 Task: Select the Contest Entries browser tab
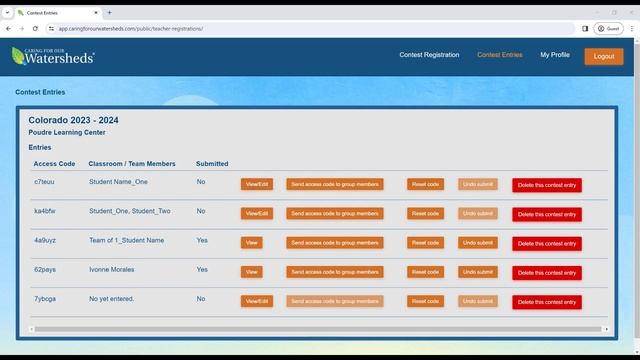58,13
